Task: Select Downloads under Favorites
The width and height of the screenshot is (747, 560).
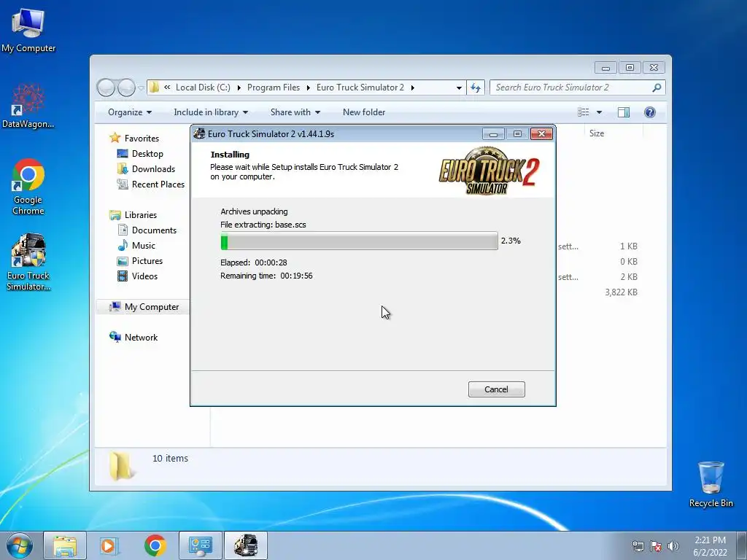Action: pyautogui.click(x=153, y=169)
